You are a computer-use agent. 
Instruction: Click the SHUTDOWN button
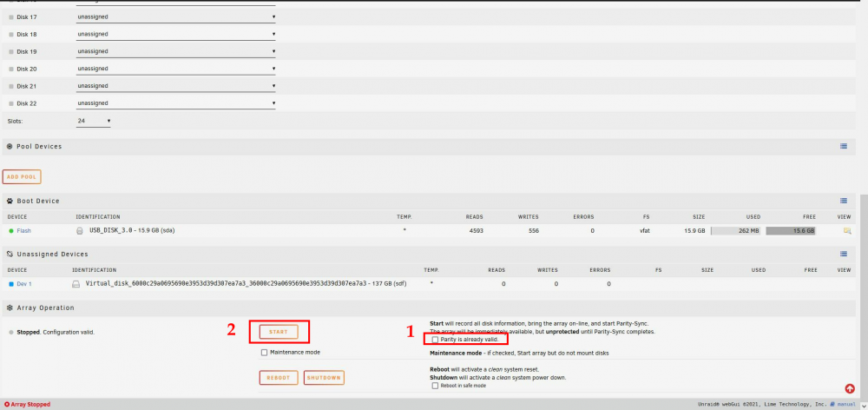pyautogui.click(x=324, y=378)
